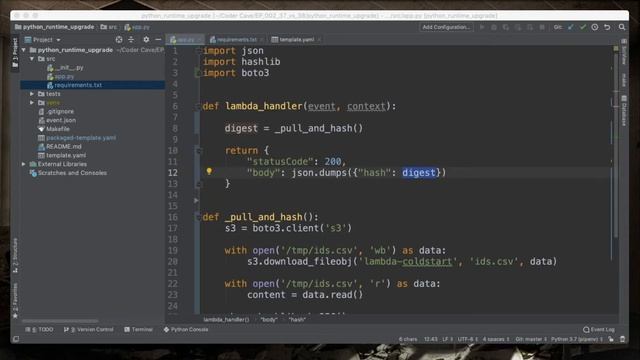The image size is (640, 360).
Task: Change UTF-8 file encoding in status bar
Action: (x=467, y=339)
